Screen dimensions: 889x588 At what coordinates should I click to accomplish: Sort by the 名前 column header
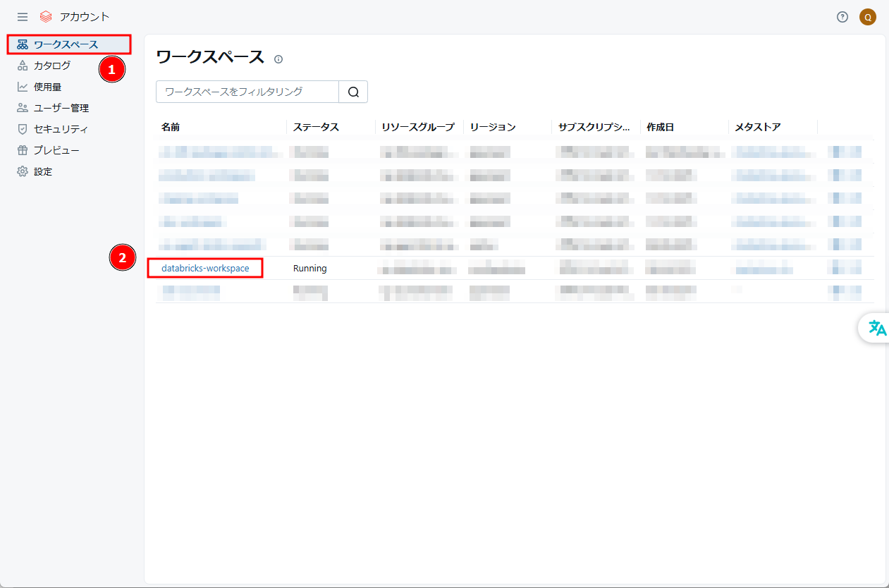pos(171,127)
